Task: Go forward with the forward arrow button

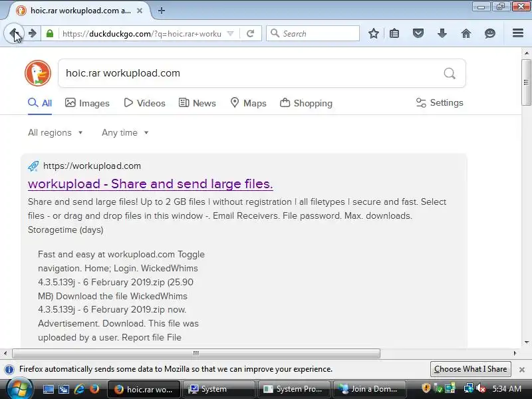Action: (32, 33)
